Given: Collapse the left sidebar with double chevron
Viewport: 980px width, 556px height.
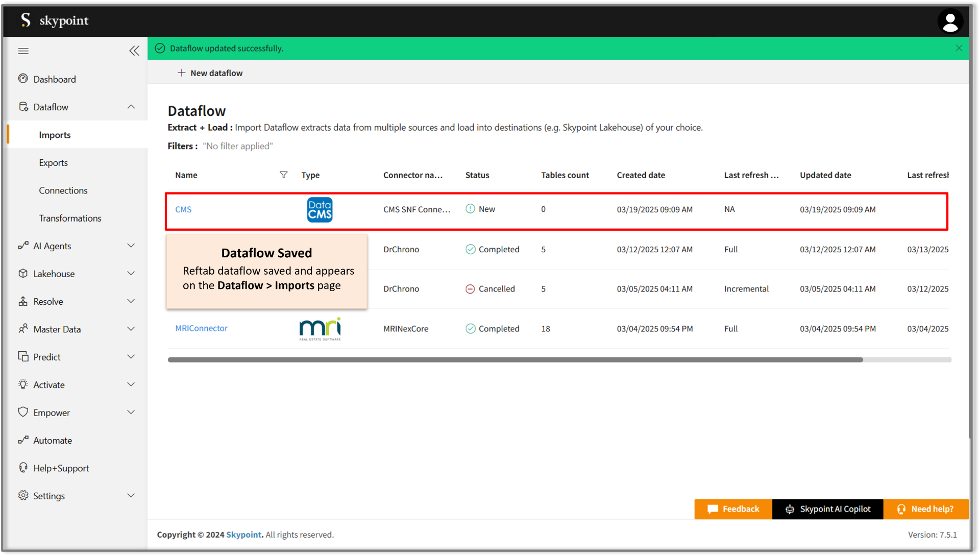Looking at the screenshot, I should click(134, 51).
